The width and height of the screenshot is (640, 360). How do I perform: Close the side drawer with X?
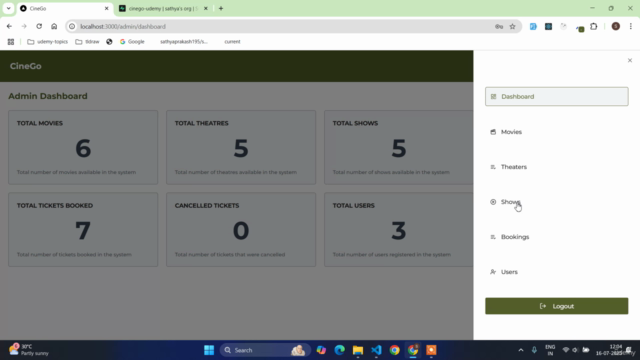point(629,60)
